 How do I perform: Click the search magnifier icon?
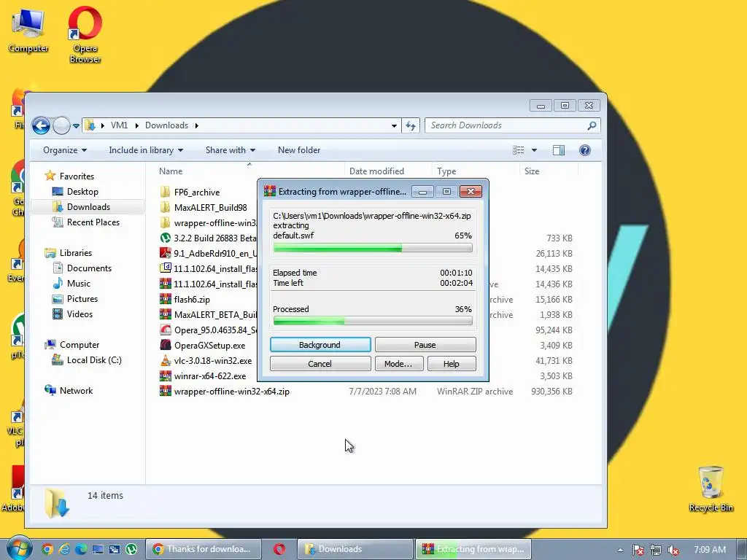(x=591, y=125)
